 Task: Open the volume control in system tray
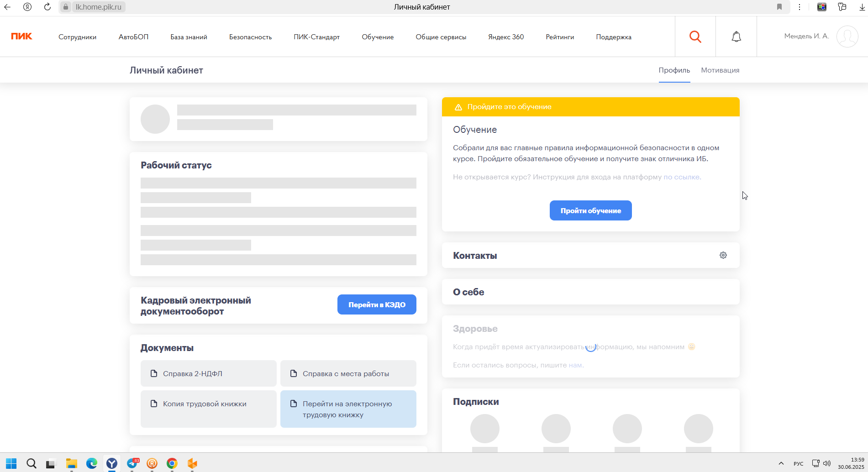827,463
